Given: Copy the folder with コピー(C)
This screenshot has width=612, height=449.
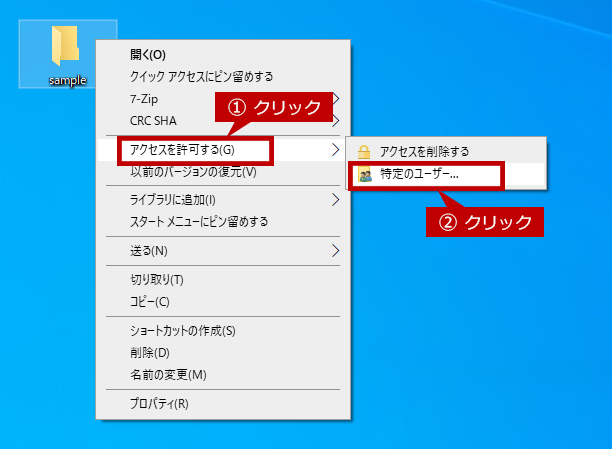Looking at the screenshot, I should (x=223, y=302).
